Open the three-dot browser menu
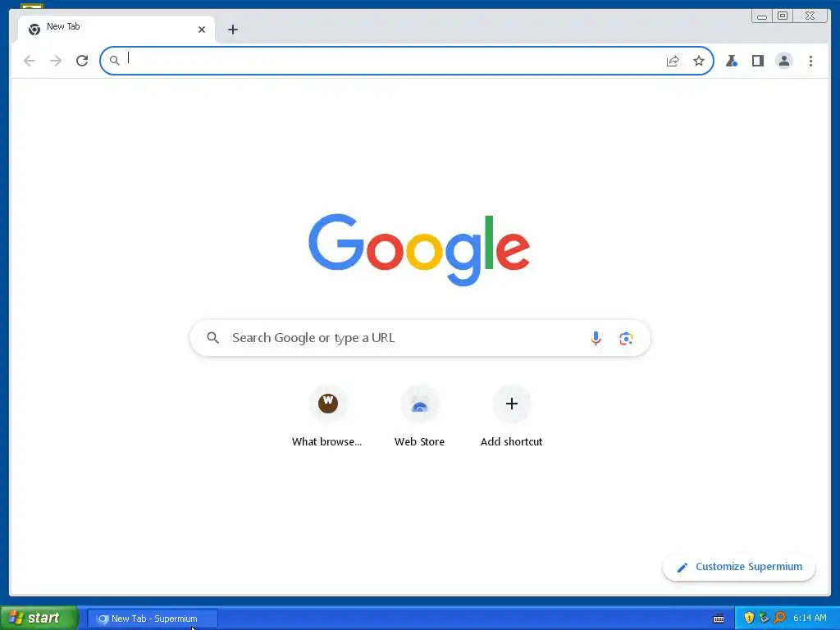 coord(810,61)
